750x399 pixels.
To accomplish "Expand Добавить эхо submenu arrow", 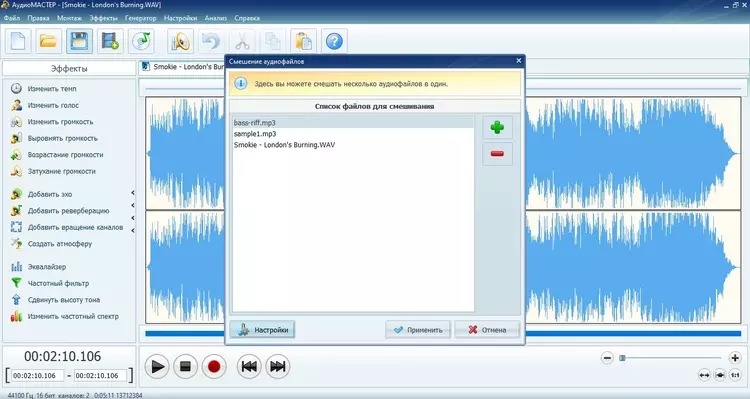I will pyautogui.click(x=132, y=193).
